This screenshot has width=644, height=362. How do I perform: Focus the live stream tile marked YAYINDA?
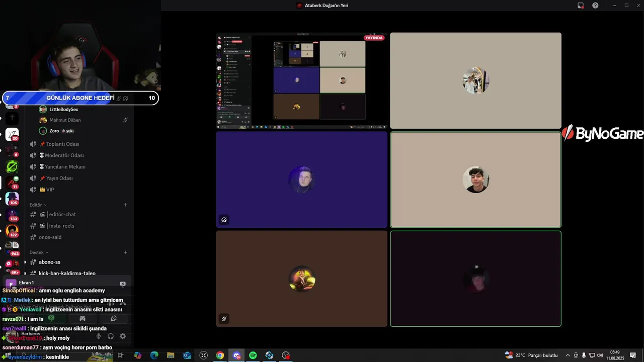(x=301, y=80)
